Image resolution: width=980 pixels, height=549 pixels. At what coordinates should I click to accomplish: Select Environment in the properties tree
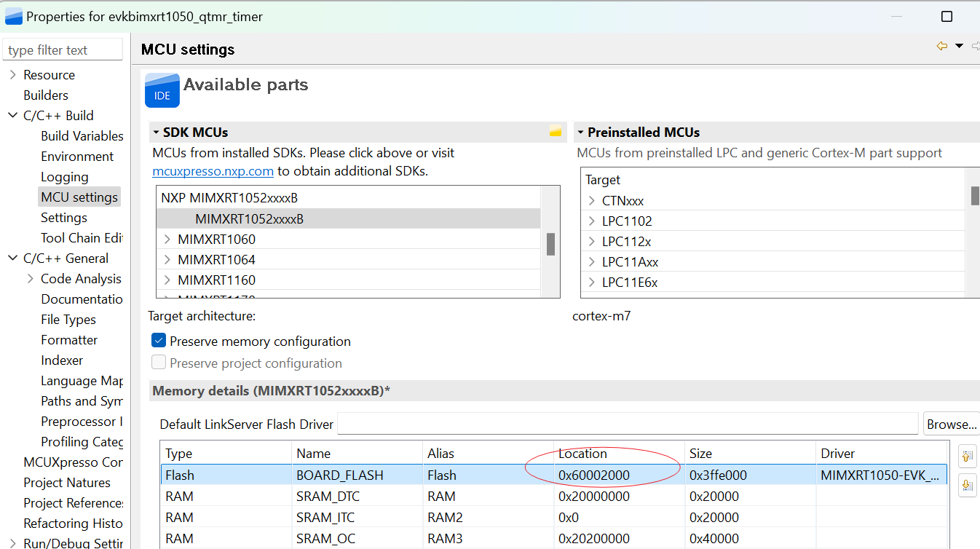[x=77, y=157]
